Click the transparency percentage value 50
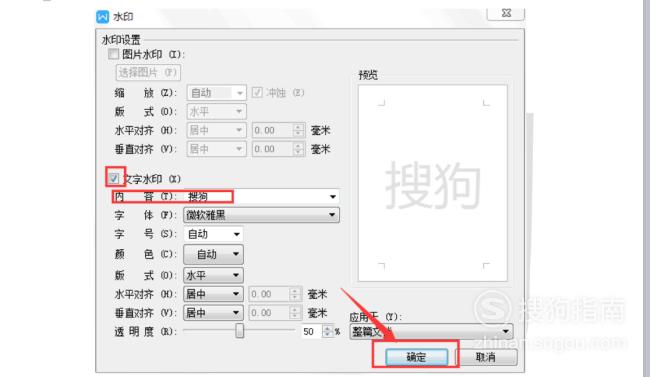This screenshot has width=650, height=377. (x=310, y=331)
